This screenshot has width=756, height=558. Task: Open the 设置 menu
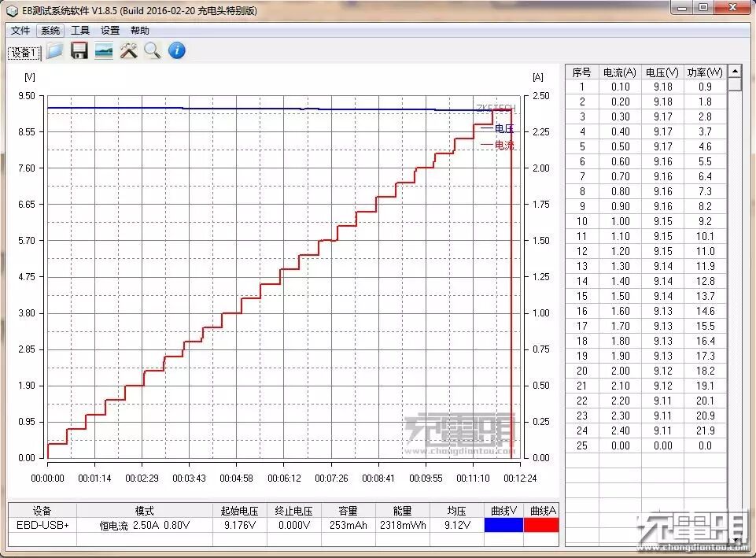(x=110, y=31)
